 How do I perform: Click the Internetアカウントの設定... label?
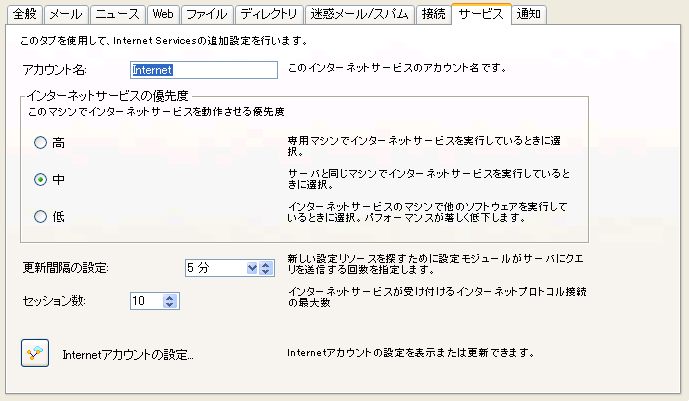[x=127, y=354]
